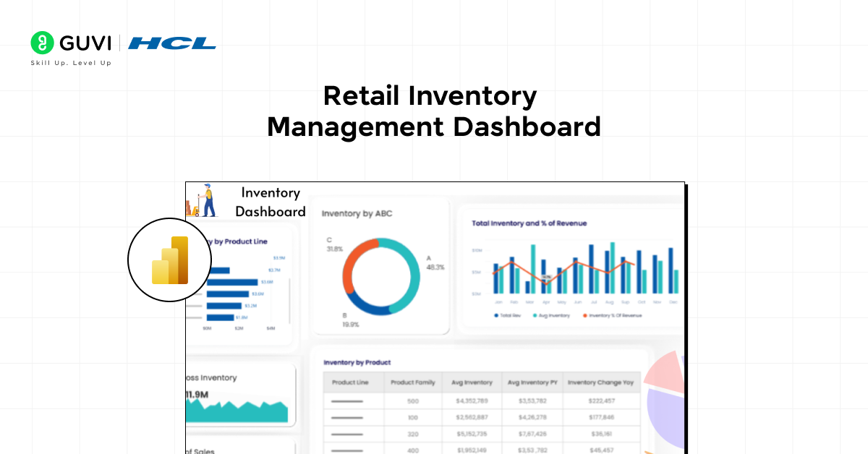This screenshot has height=454, width=868.
Task: Click the 'Retail Inventory' headline text
Action: (430, 95)
